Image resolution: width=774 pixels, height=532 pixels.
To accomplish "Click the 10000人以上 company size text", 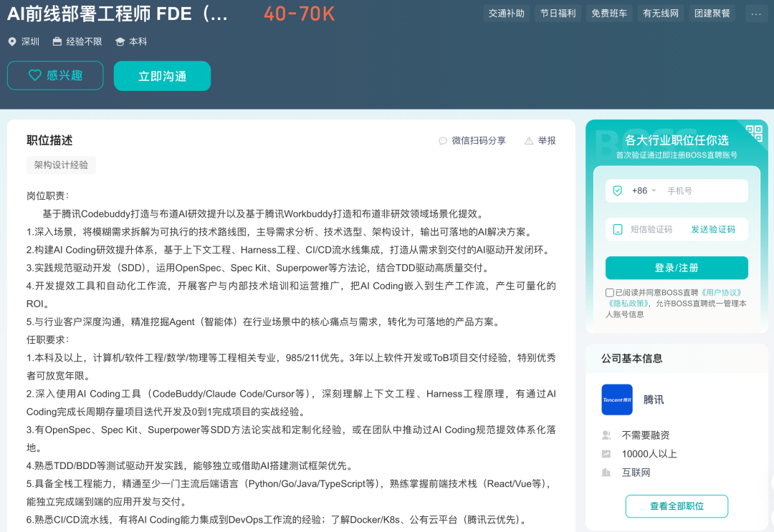I will pos(649,454).
